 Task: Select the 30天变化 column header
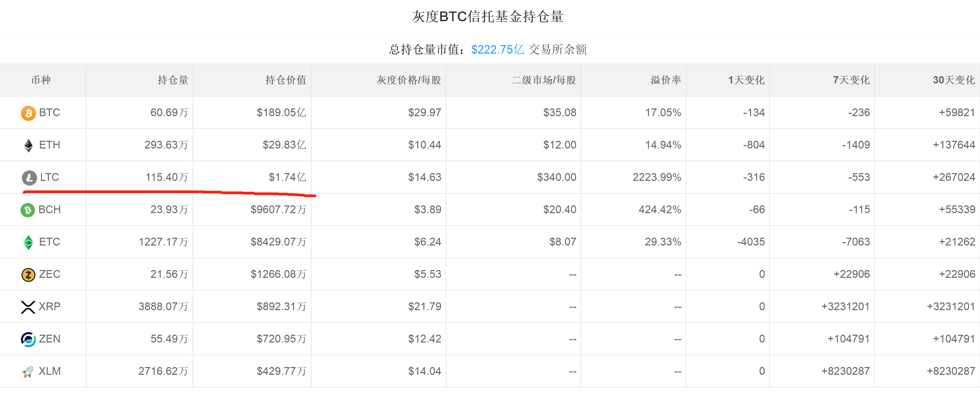[x=954, y=80]
